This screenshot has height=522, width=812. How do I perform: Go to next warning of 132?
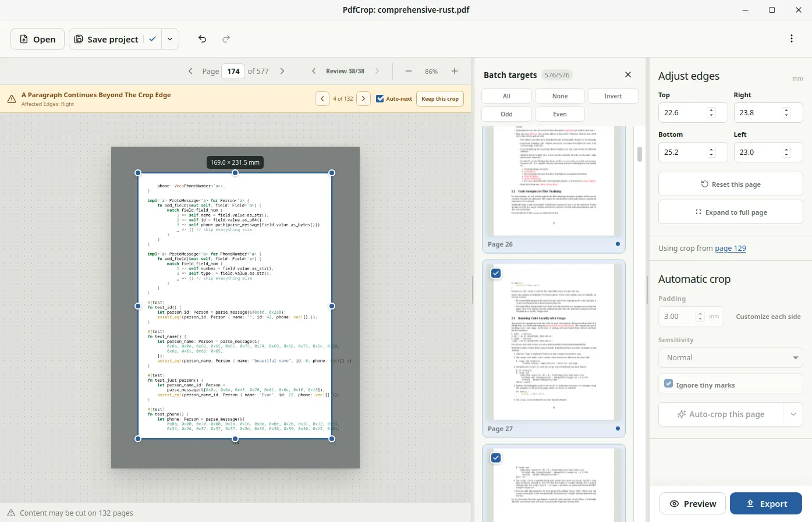(363, 98)
